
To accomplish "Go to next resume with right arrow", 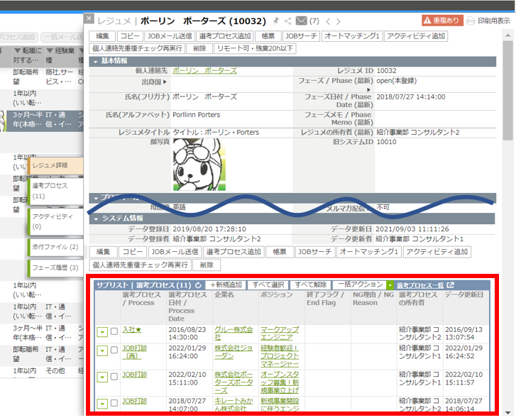I will click(339, 21).
